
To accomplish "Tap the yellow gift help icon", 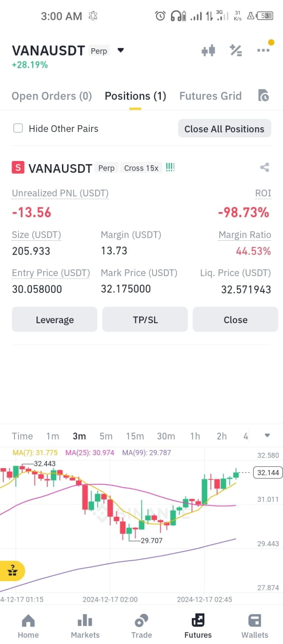I will [12, 571].
